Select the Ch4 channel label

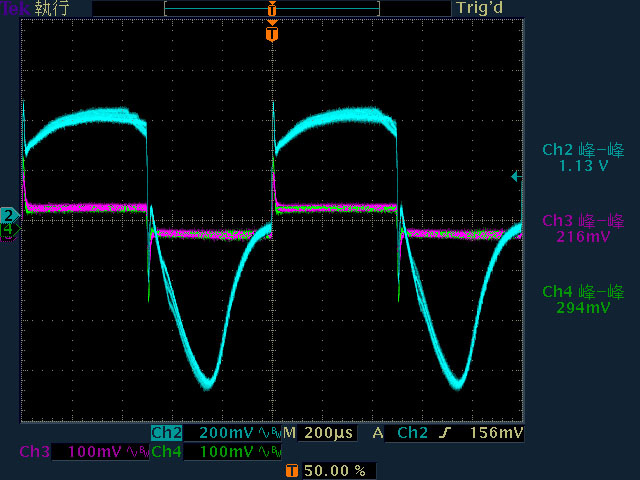point(167,452)
